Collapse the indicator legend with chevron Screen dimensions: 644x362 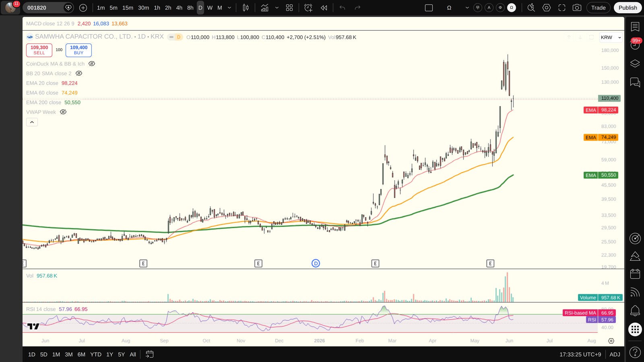32,122
